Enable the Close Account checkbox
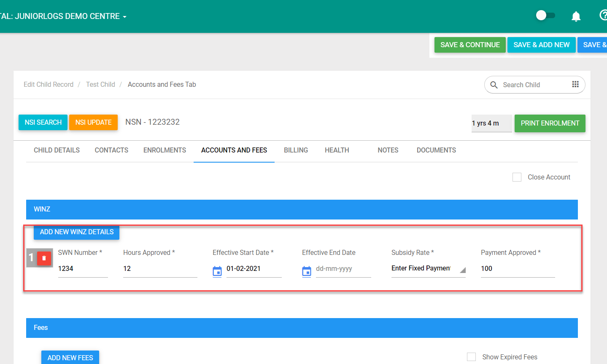The width and height of the screenshot is (607, 364). pyautogui.click(x=517, y=177)
